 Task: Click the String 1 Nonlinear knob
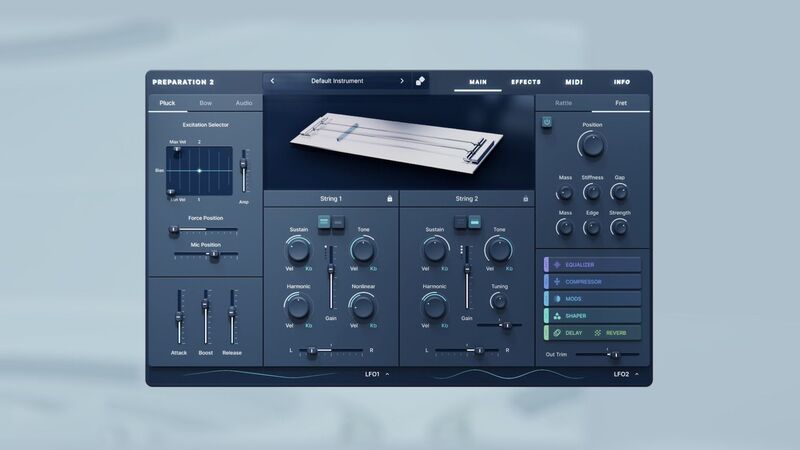point(363,307)
